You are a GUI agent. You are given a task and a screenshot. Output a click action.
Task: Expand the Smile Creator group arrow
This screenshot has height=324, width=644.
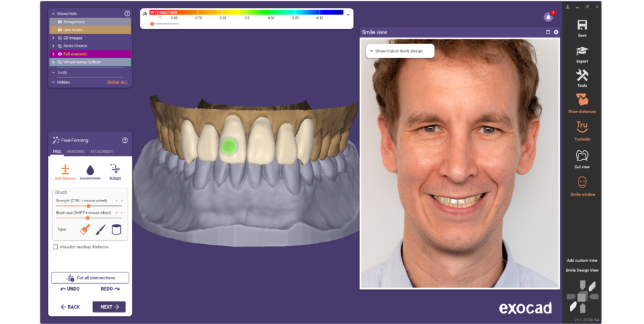click(53, 46)
